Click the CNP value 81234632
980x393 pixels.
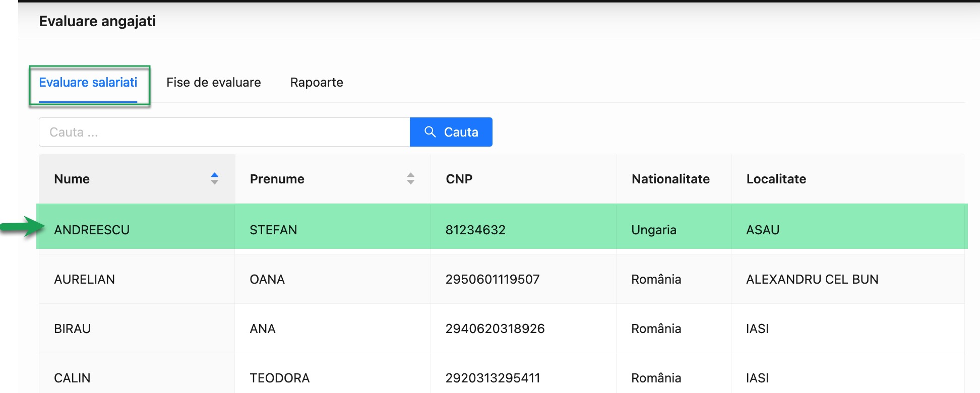click(x=475, y=230)
